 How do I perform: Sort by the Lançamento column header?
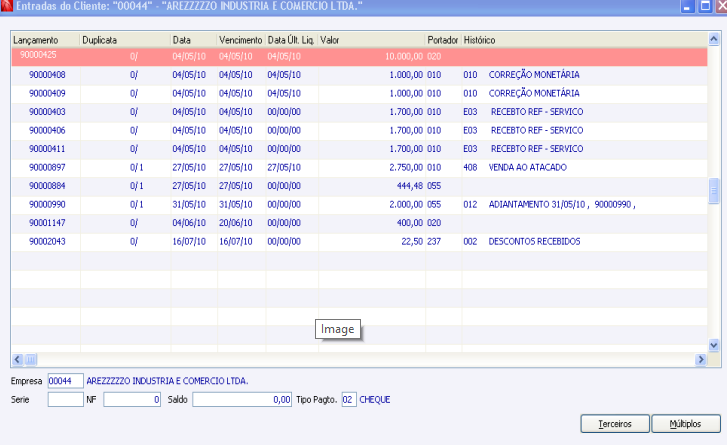point(45,40)
